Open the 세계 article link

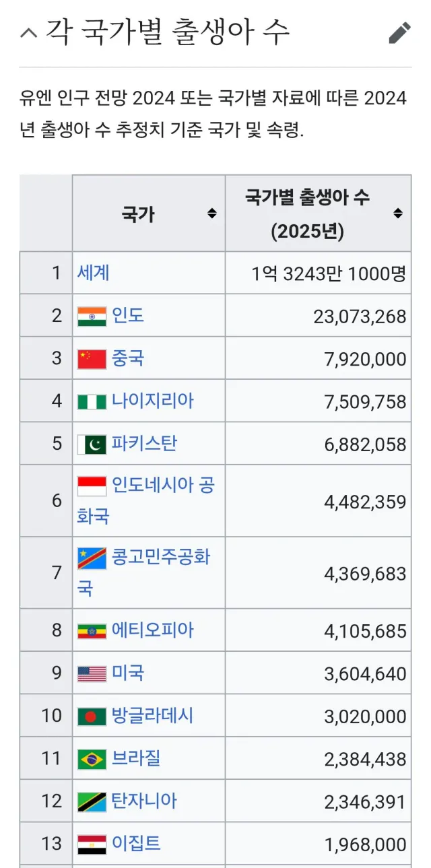click(94, 273)
